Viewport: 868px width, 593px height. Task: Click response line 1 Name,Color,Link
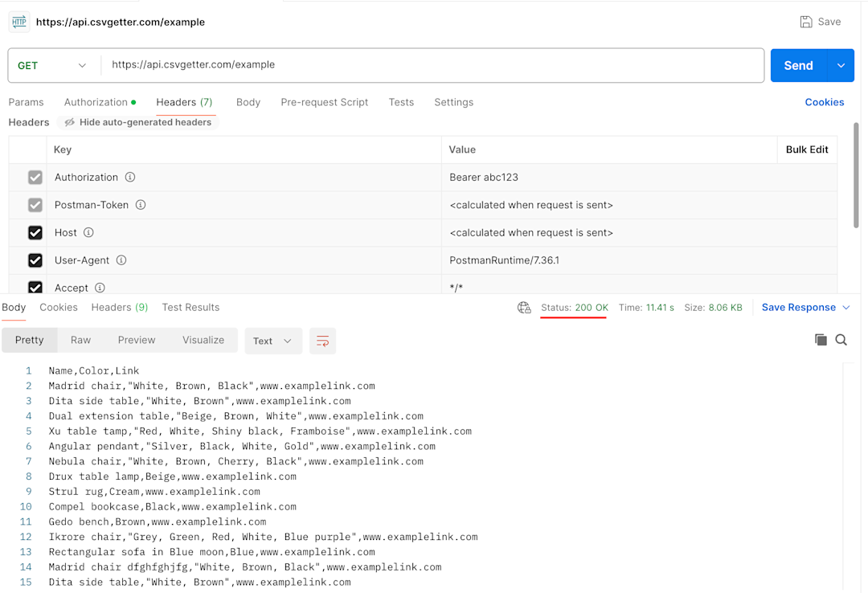point(93,371)
